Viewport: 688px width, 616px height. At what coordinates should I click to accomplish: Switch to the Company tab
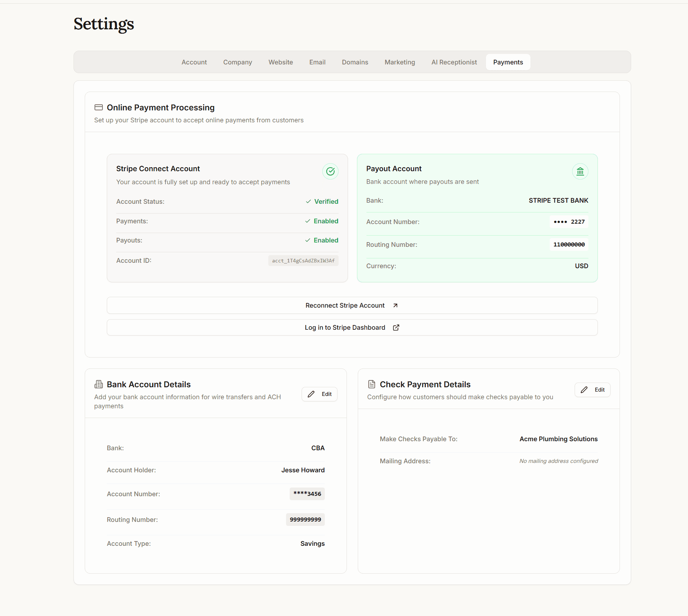pyautogui.click(x=238, y=62)
